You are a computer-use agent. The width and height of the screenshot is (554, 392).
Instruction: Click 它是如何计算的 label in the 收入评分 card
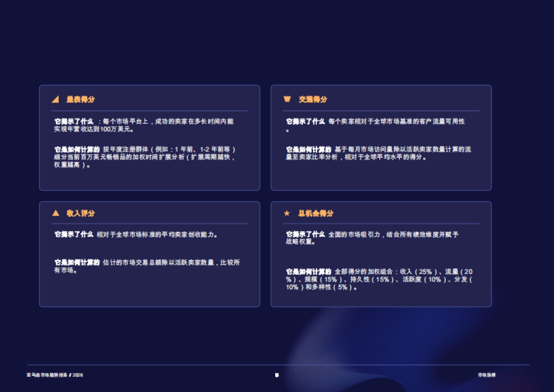tap(77, 262)
